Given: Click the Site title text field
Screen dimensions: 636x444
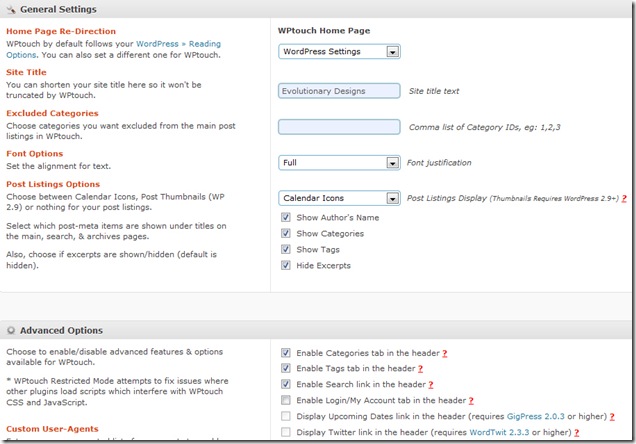Looking at the screenshot, I should pyautogui.click(x=339, y=91).
